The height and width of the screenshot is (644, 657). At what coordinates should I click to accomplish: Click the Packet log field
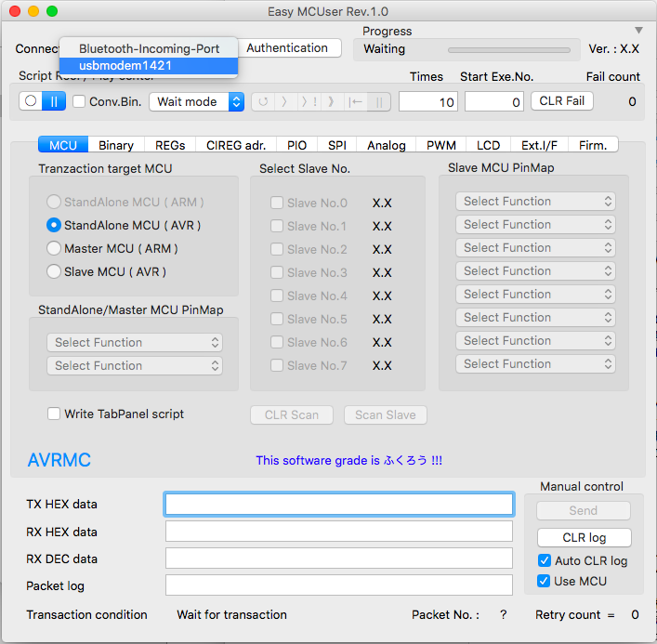[x=339, y=585]
